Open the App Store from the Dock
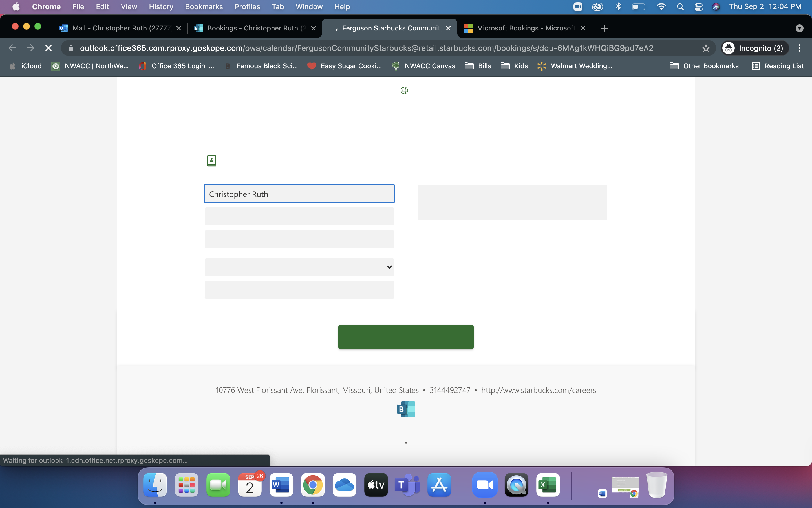 coord(439,485)
